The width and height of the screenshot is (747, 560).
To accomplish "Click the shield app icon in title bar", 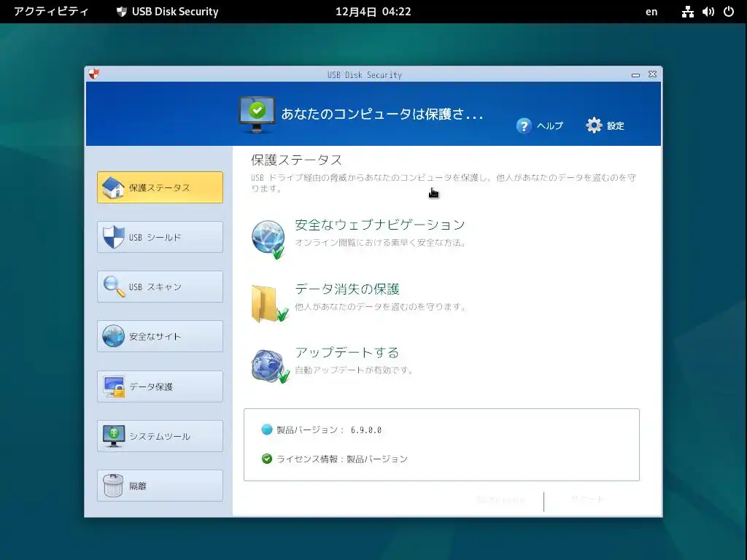I will click(94, 74).
